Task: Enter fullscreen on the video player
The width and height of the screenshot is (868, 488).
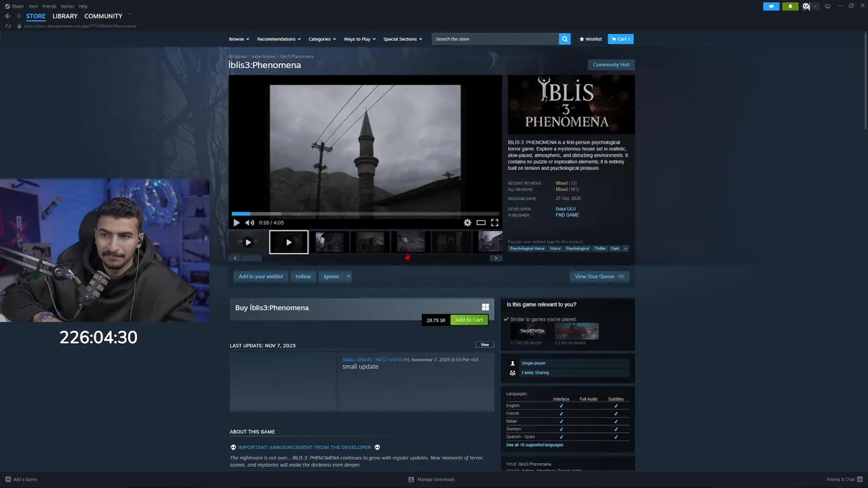Action: 494,222
